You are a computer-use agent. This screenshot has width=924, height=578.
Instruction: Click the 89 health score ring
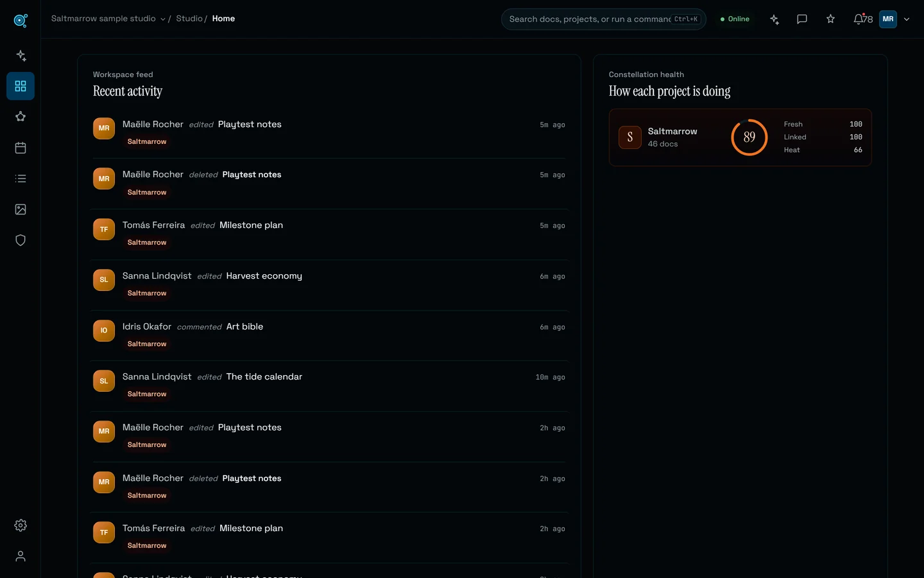(749, 137)
